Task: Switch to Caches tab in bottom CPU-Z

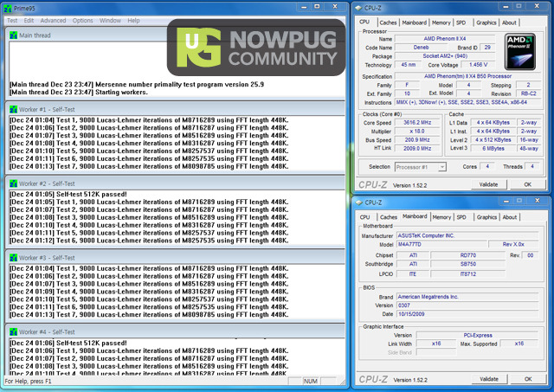Action: click(389, 217)
